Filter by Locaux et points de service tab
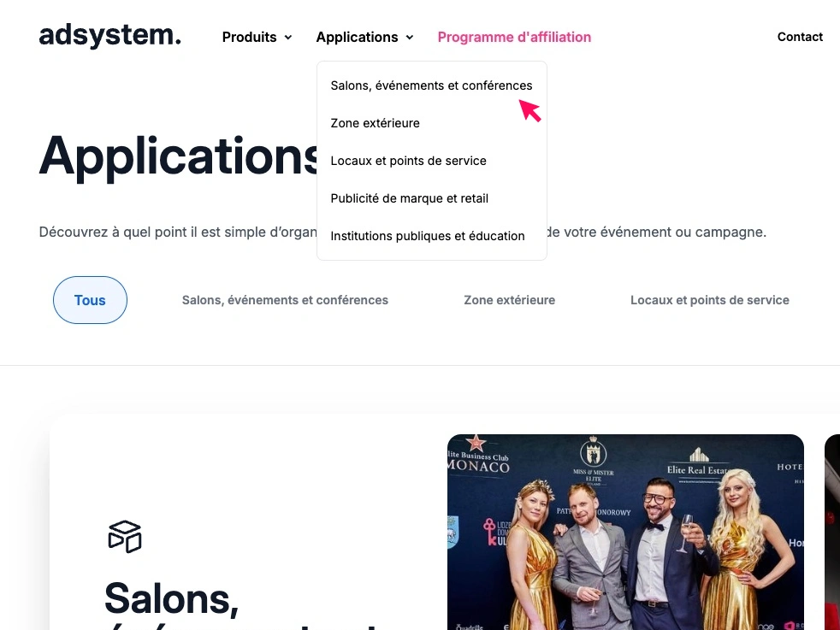This screenshot has width=840, height=630. click(709, 300)
